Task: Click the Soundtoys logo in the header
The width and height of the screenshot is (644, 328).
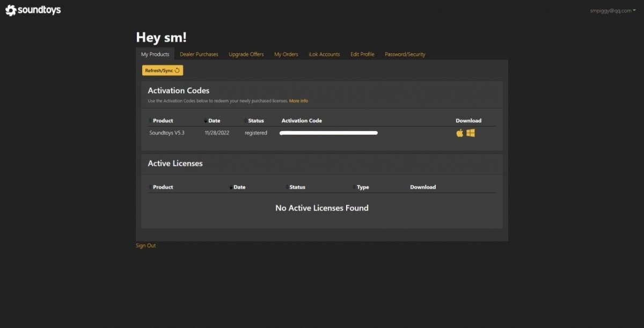Action: [x=33, y=10]
